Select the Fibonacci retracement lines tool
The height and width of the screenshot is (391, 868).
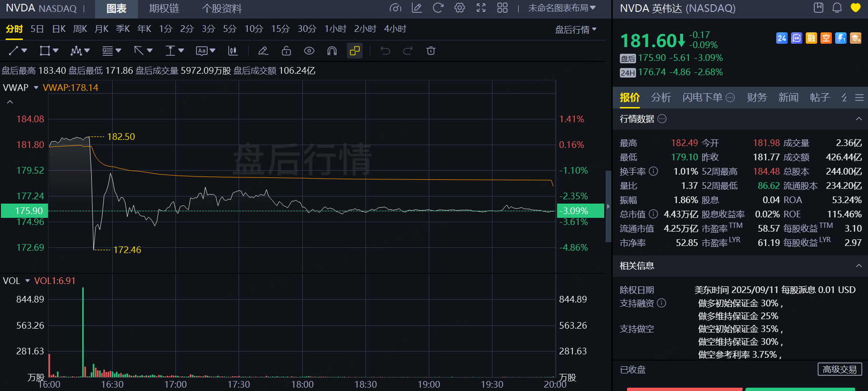pyautogui.click(x=107, y=50)
